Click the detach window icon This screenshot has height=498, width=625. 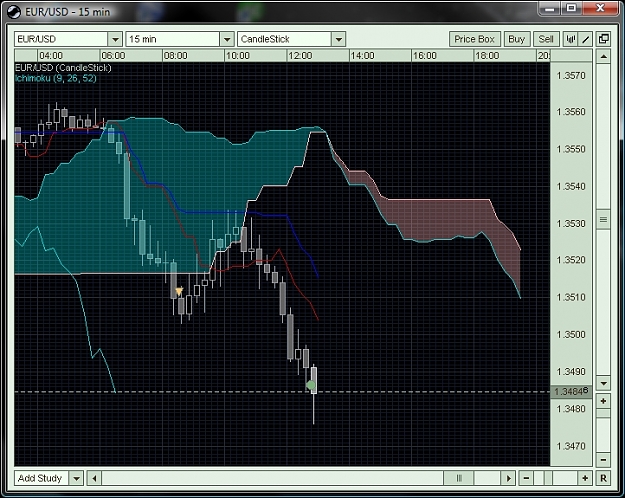603,39
